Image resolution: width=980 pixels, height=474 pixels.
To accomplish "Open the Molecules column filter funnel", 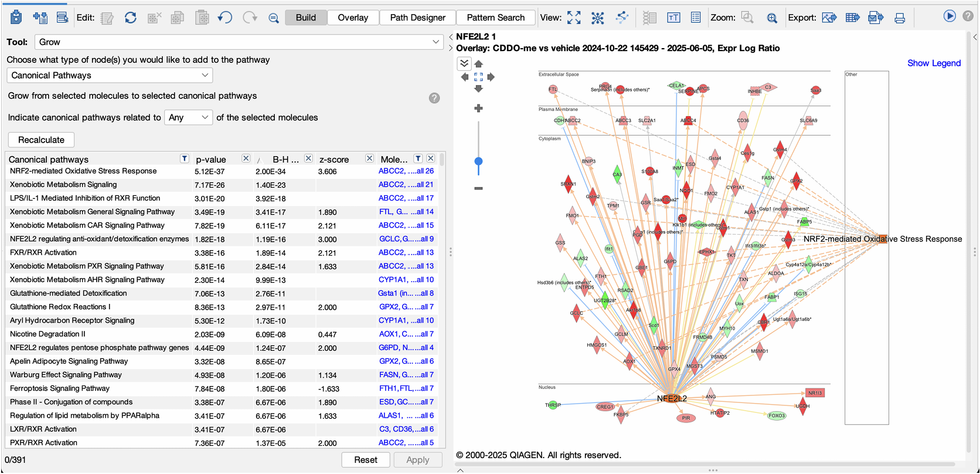I will [x=418, y=158].
